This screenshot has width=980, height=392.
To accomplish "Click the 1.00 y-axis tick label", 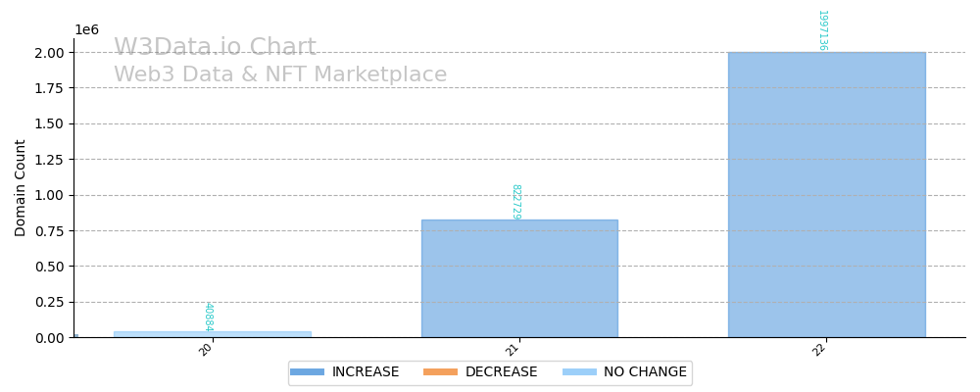I will pos(50,195).
